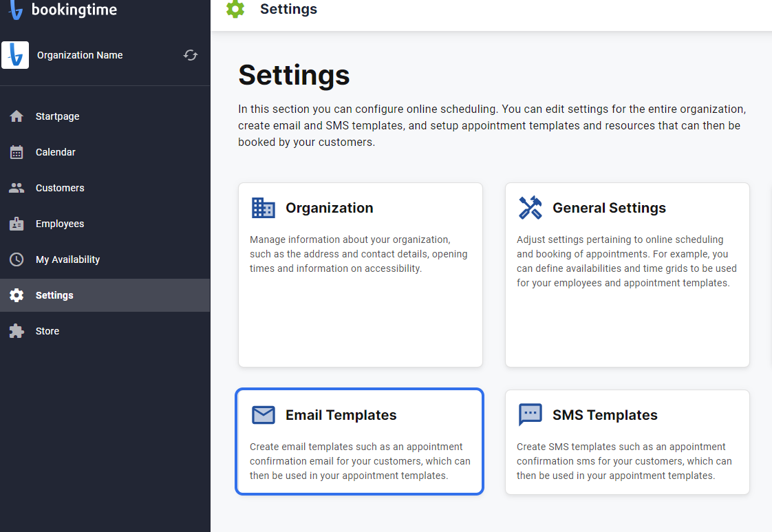Click the Settings gear icon in sidebar

point(17,295)
